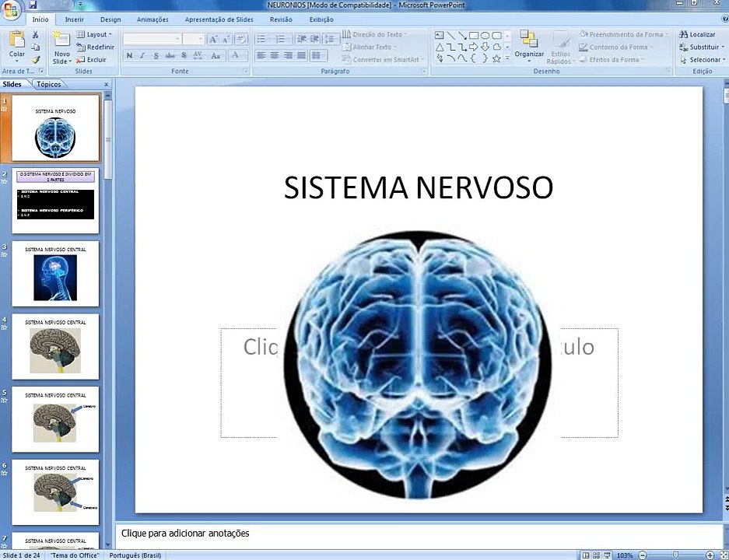Click the Cut scissors icon
This screenshot has width=729, height=560.
click(x=35, y=35)
